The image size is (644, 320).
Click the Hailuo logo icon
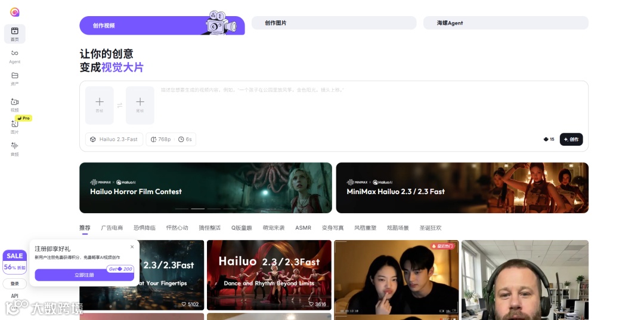(x=15, y=13)
